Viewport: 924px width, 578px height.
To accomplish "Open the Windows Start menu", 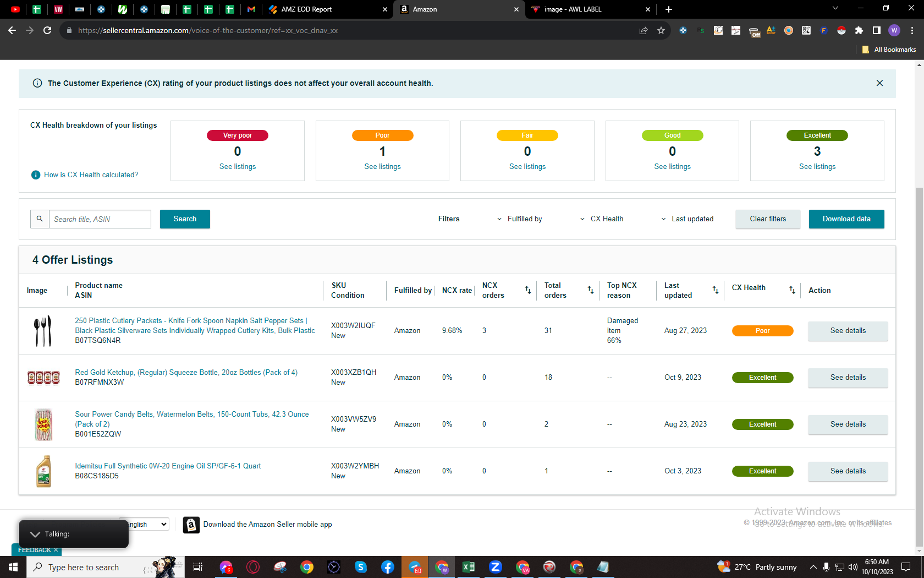I will 13,567.
